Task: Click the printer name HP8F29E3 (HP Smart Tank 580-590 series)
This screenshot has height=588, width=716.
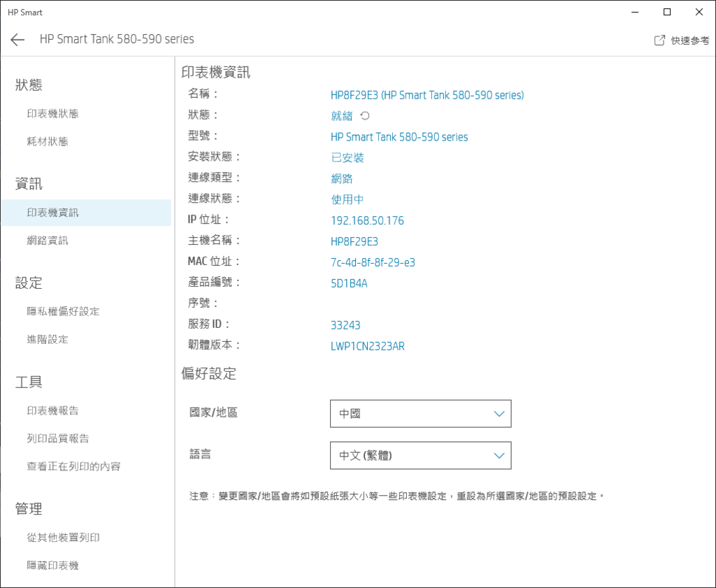Action: (x=427, y=95)
